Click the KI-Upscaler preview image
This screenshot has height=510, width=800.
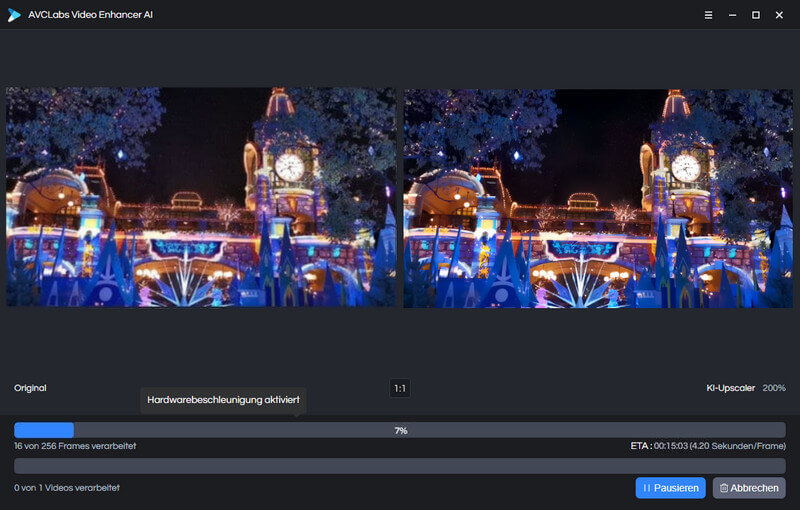click(x=598, y=198)
